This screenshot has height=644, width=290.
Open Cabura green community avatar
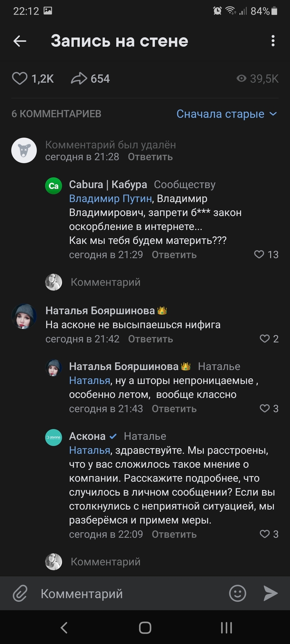click(53, 186)
